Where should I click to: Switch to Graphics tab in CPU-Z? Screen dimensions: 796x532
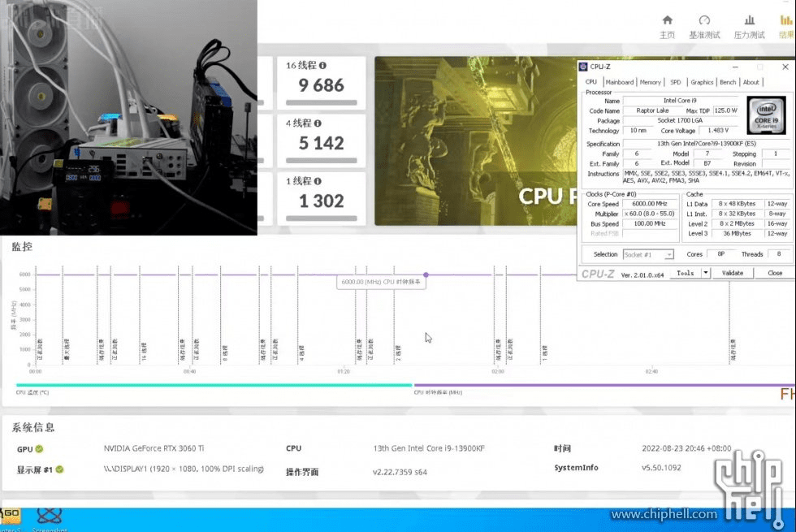[x=702, y=82]
